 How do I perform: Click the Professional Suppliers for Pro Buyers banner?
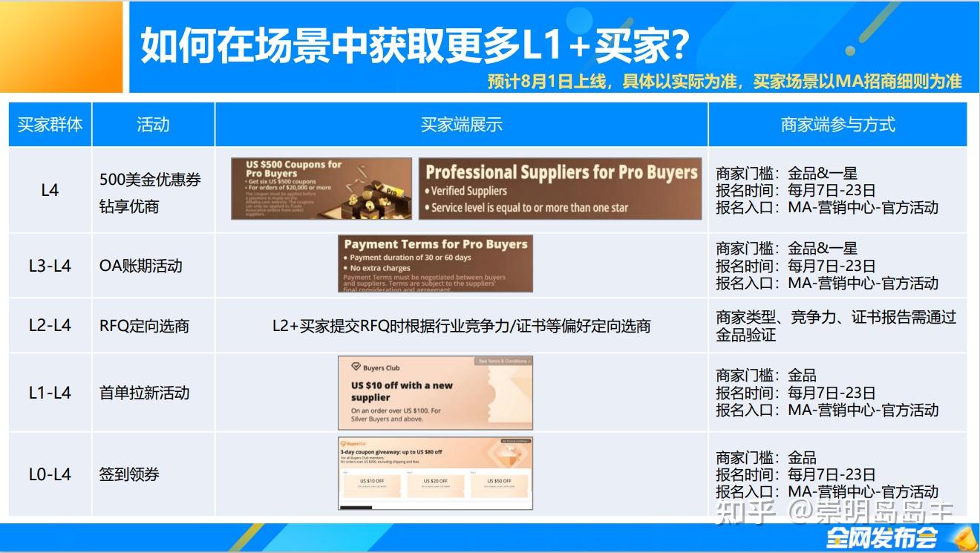pyautogui.click(x=561, y=189)
